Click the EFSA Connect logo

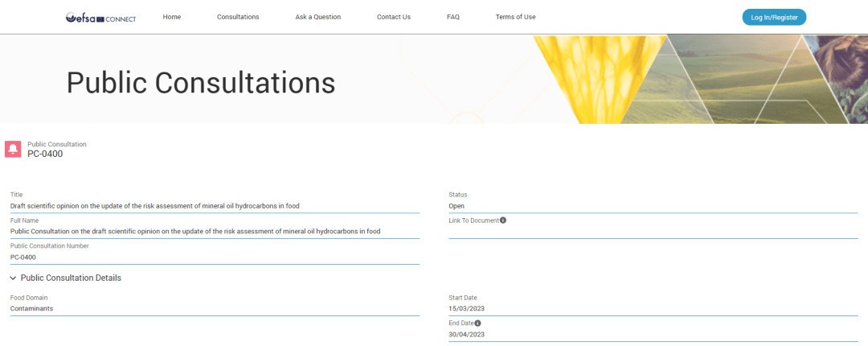(100, 17)
